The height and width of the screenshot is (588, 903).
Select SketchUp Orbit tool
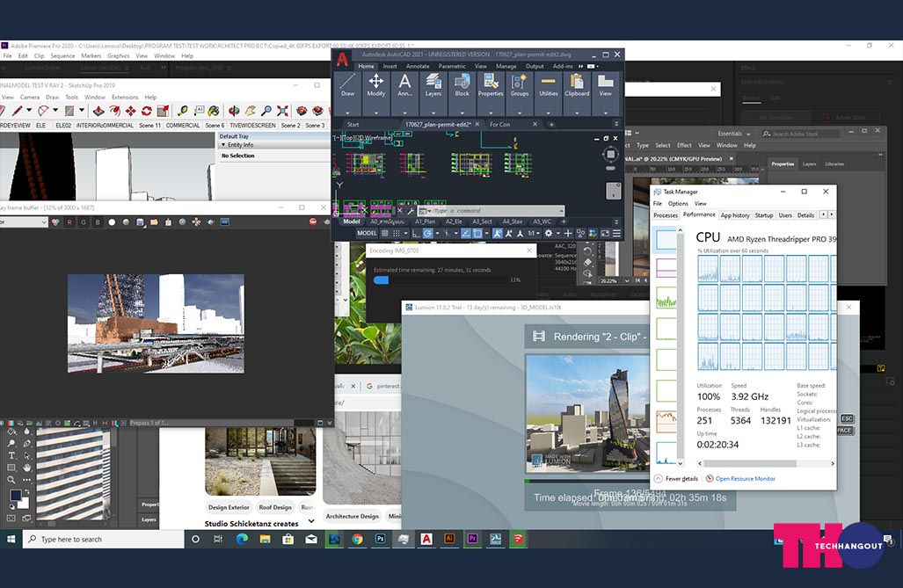[234, 111]
